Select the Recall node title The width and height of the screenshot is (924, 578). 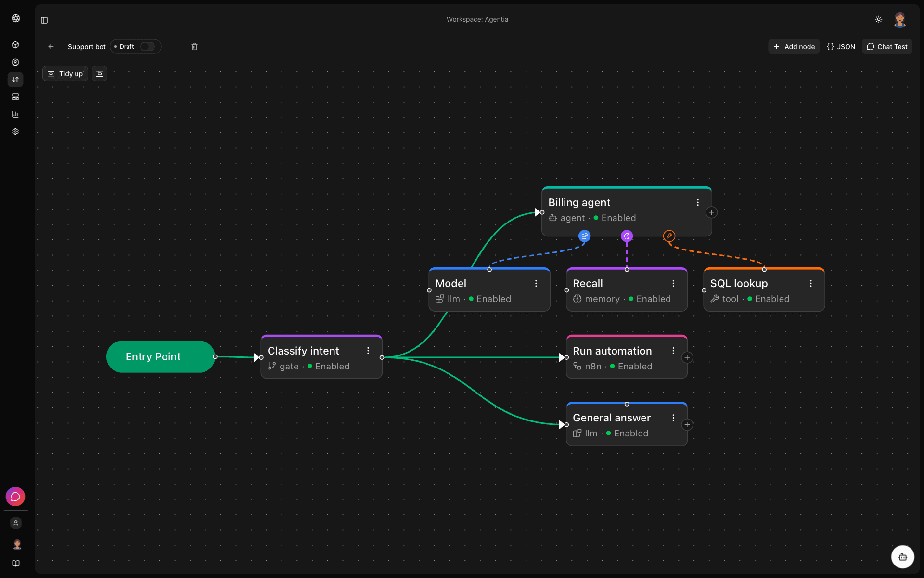click(588, 284)
